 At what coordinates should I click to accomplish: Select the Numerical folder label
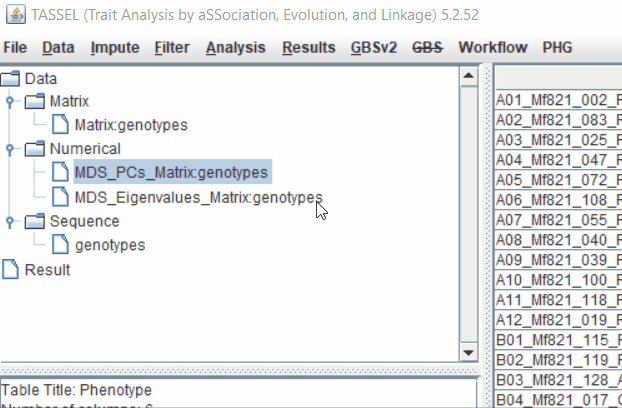click(85, 149)
